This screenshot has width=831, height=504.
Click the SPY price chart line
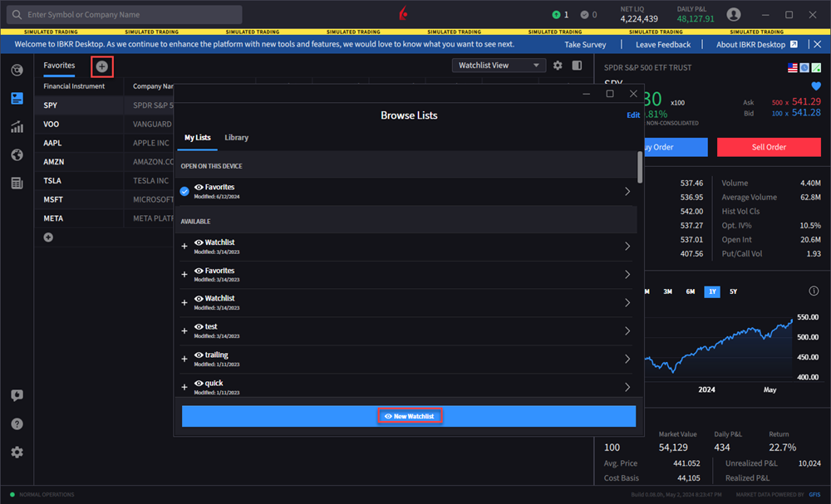719,345
